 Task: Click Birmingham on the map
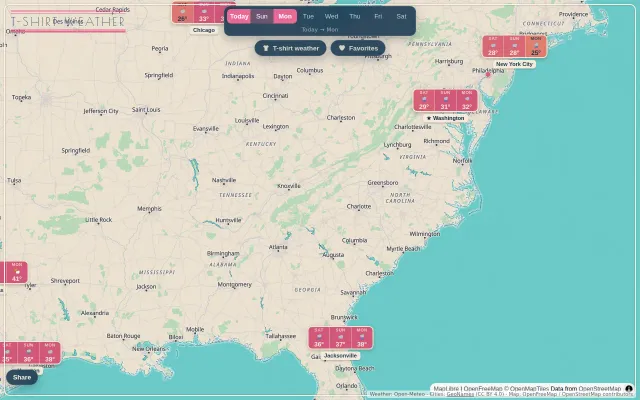click(x=223, y=253)
